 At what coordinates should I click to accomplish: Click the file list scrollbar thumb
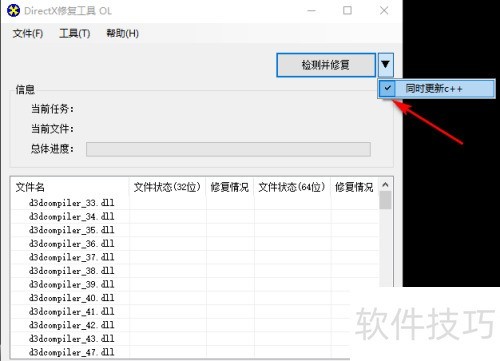385,200
